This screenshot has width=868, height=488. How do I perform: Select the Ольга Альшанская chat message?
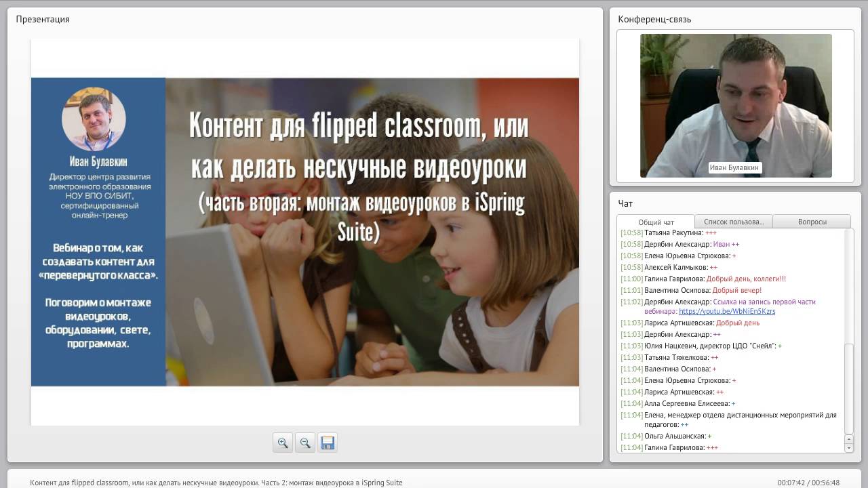click(666, 436)
